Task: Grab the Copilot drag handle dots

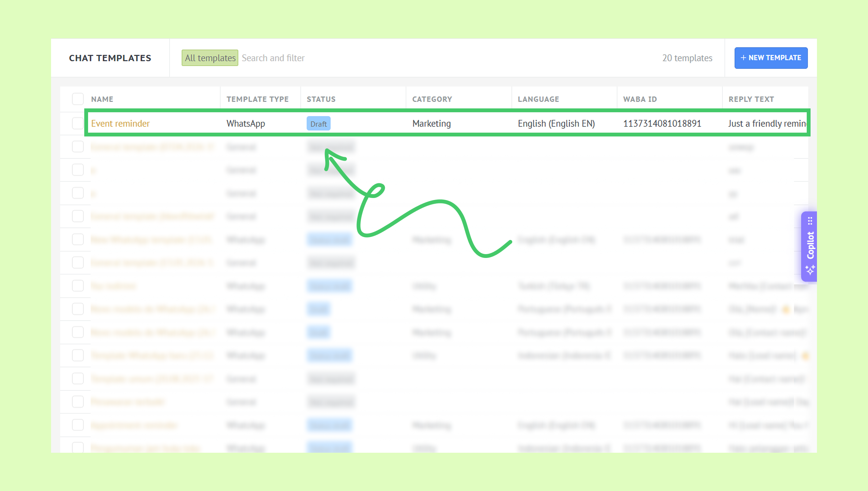Action: coord(810,221)
